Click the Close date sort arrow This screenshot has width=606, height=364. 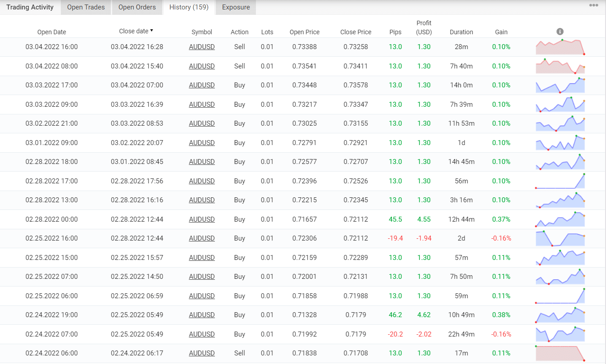click(151, 31)
